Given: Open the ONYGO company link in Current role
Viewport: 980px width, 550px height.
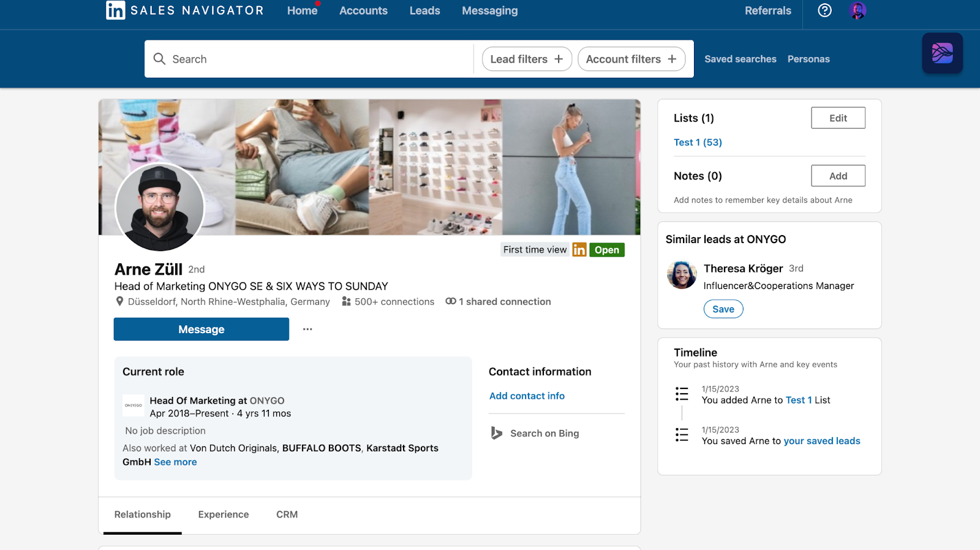Looking at the screenshot, I should pyautogui.click(x=267, y=401).
